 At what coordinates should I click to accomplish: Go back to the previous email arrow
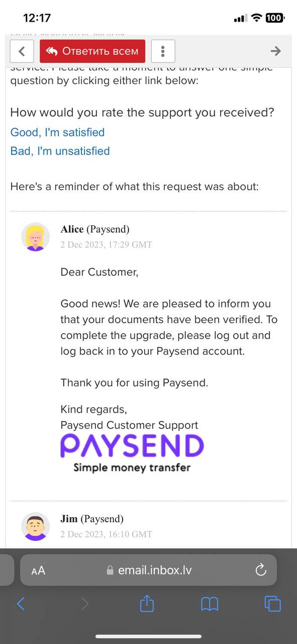(x=22, y=51)
